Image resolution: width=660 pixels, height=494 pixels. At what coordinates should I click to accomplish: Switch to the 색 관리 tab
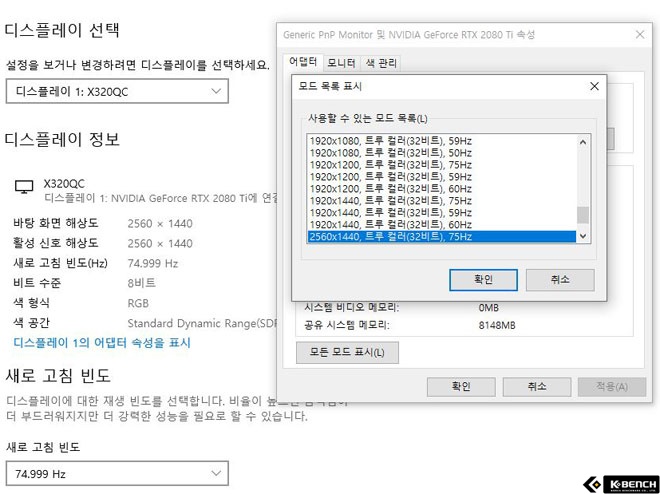(381, 63)
